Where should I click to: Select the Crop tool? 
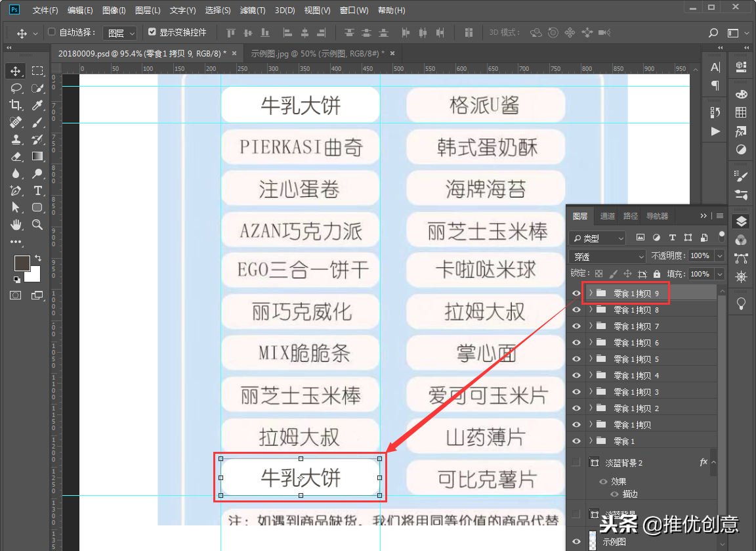tap(16, 105)
